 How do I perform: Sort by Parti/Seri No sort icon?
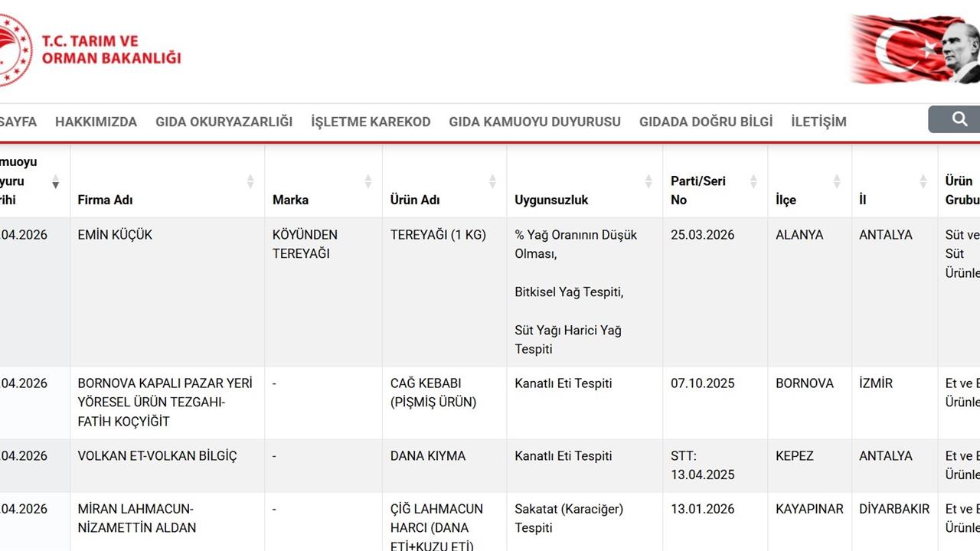click(x=753, y=181)
